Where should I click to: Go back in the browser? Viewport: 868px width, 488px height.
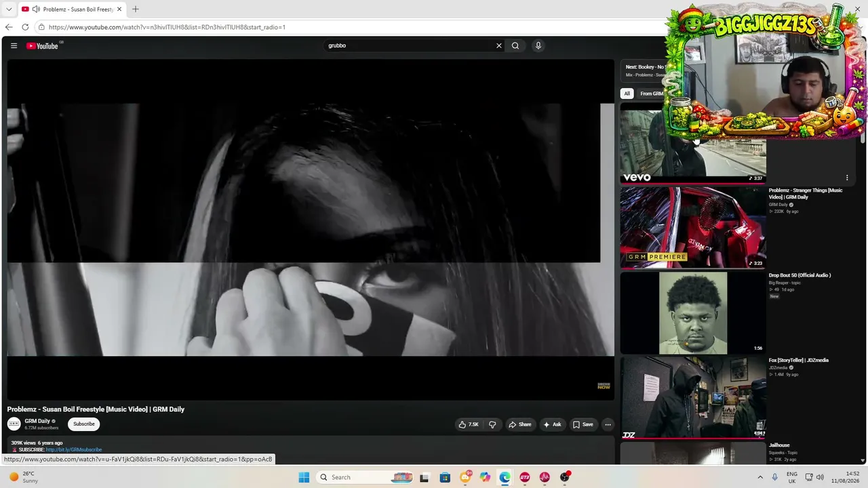[9, 27]
